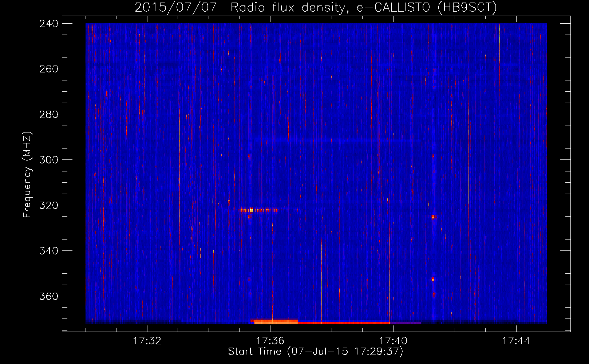589x364 pixels.
Task: Click the red spot near 352 MHz at 17:41
Action: click(433, 279)
